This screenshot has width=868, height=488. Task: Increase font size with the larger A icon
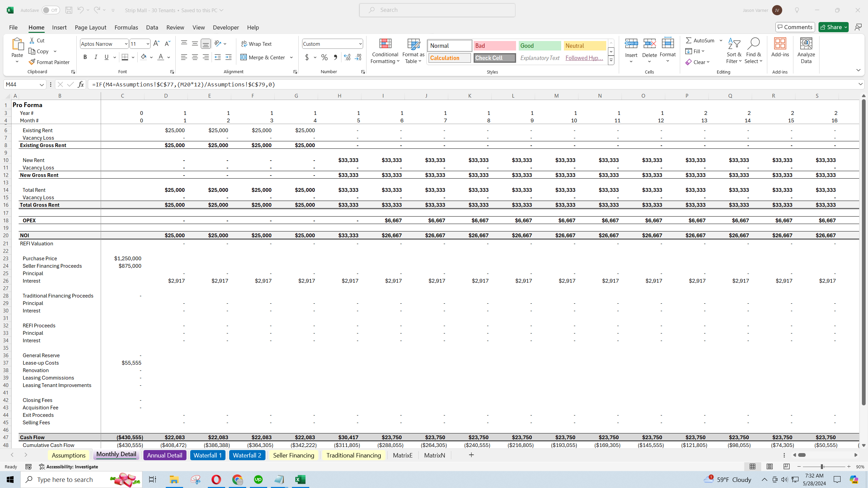pyautogui.click(x=156, y=43)
